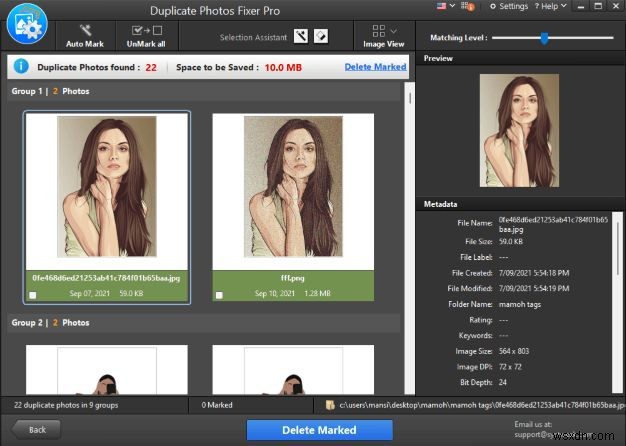Click the blue info icon
The width and height of the screenshot is (626, 446).
point(21,67)
